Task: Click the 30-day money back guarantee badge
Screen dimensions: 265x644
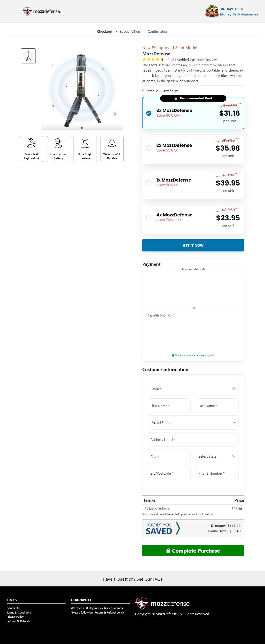Action: pos(212,11)
